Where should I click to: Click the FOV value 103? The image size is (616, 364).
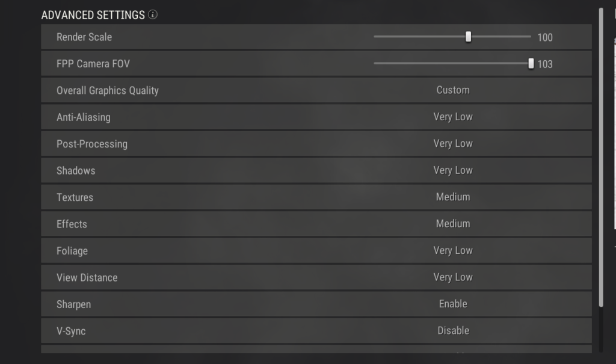[545, 64]
